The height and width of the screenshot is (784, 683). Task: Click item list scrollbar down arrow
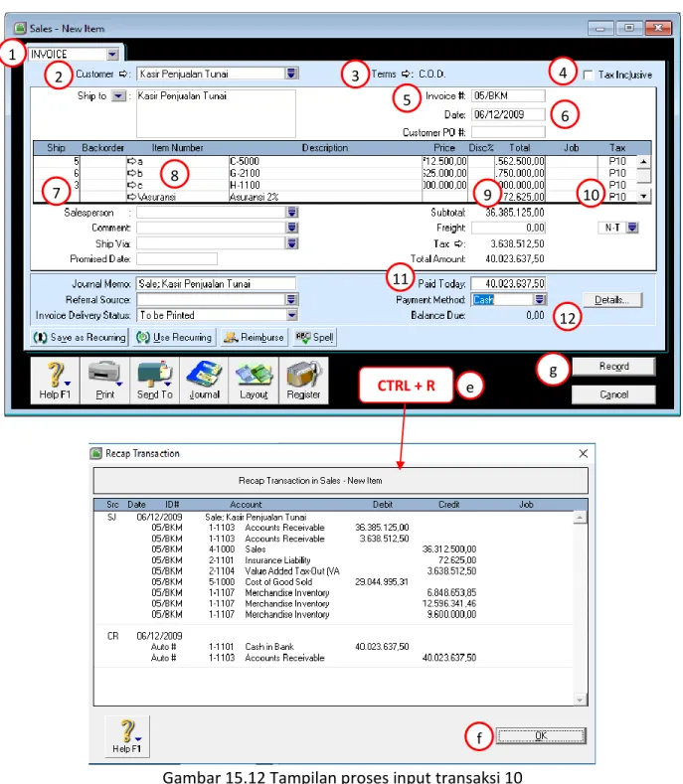click(644, 196)
